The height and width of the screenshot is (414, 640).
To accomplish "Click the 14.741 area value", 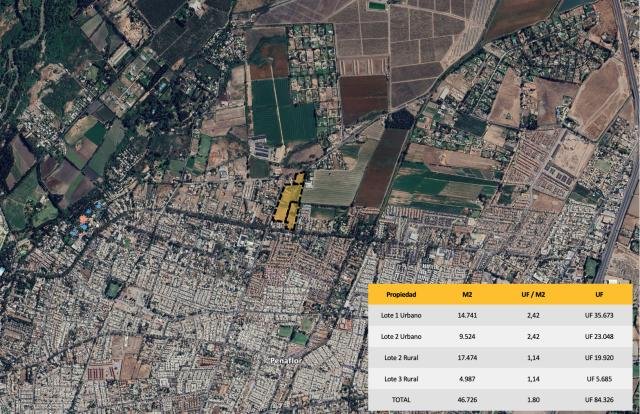I will click(x=467, y=316).
